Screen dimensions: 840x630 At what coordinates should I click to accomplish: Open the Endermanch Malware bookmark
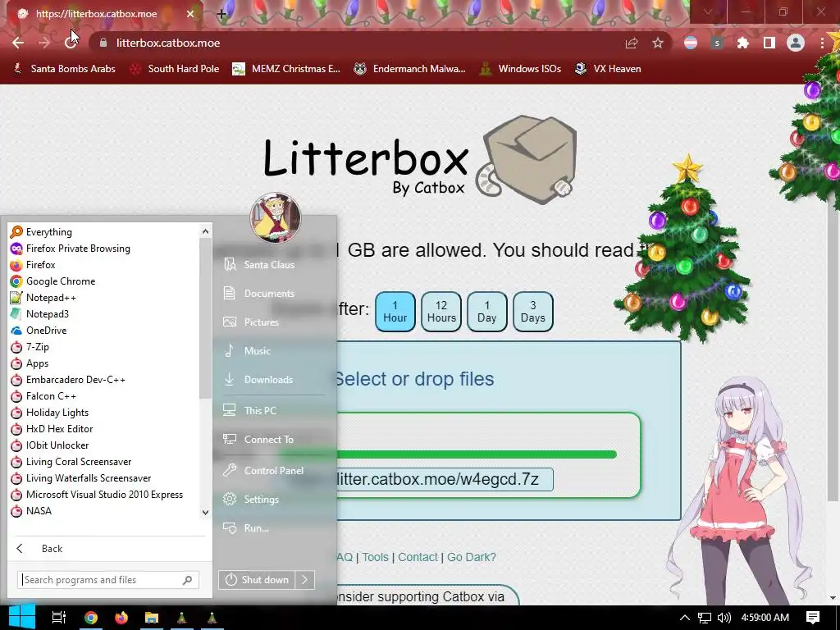pos(410,69)
